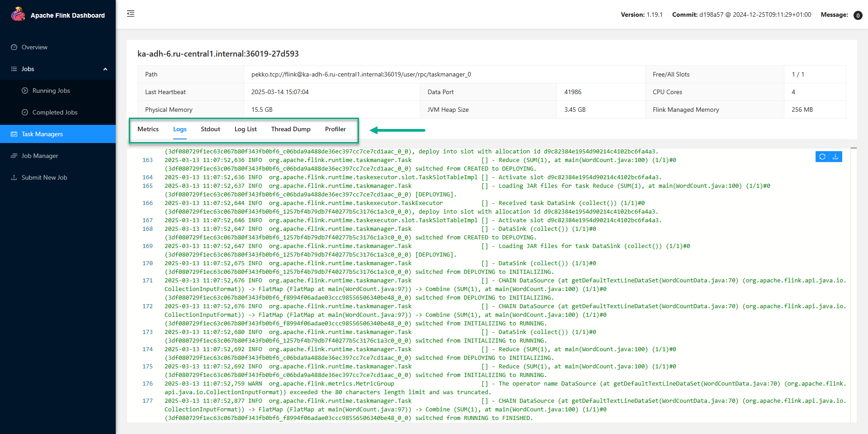This screenshot has height=434, width=868.
Task: Open the Log List tab
Action: (245, 129)
